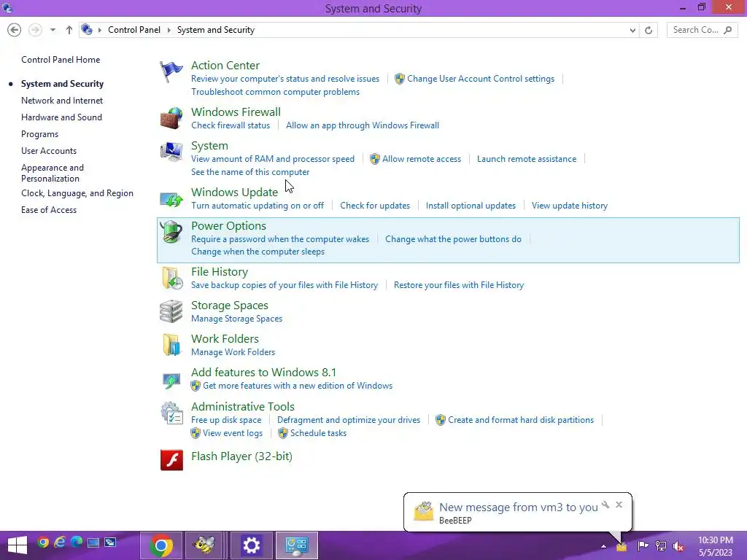The width and height of the screenshot is (747, 560).
Task: Click the network tray icon
Action: (x=661, y=545)
